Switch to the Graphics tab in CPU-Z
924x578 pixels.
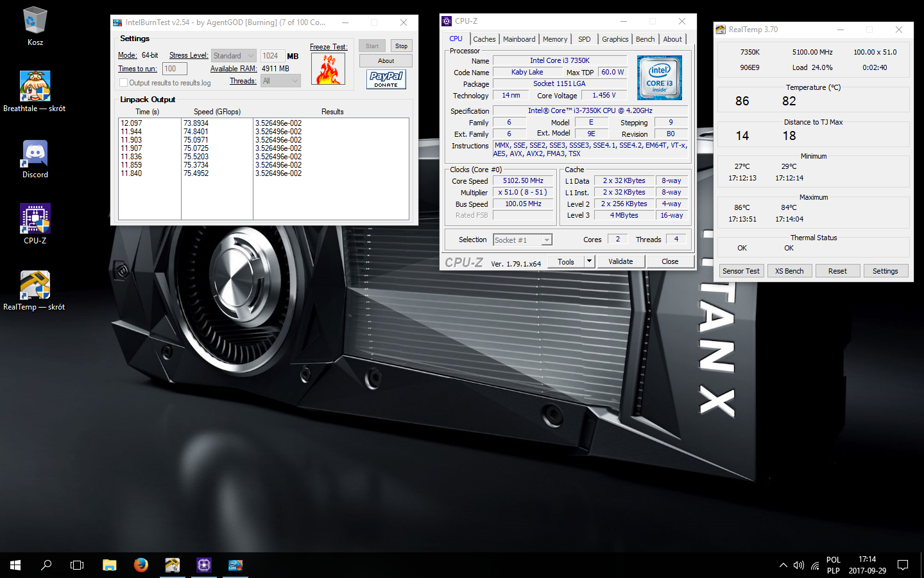pos(615,39)
